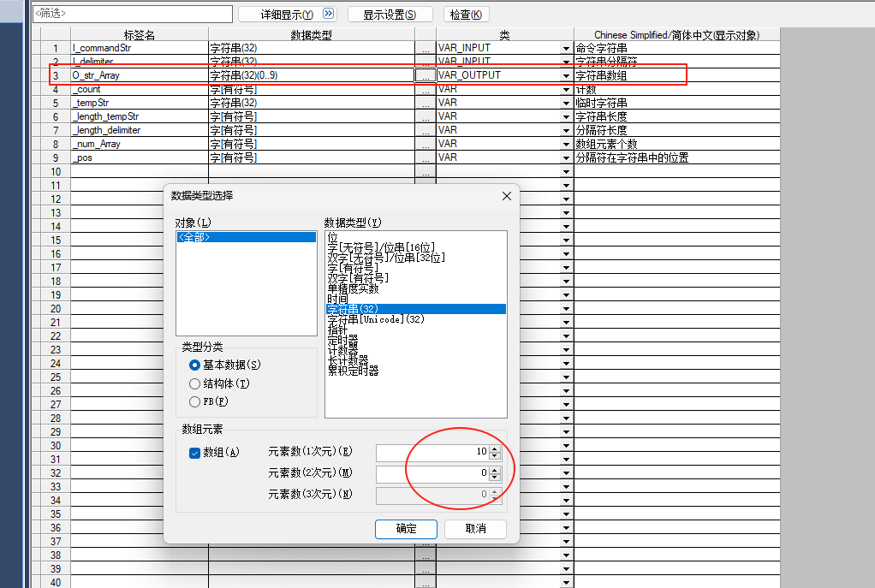Expand class dropdown for O_str_Array row
Image resolution: width=875 pixels, height=588 pixels.
[x=566, y=76]
